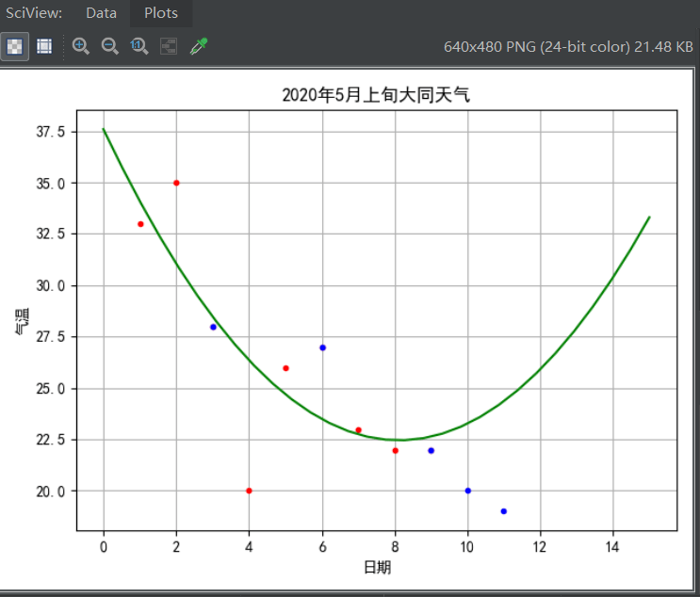Click the x-axis tick label 10
Screen dimensions: 700x597
pos(467,546)
